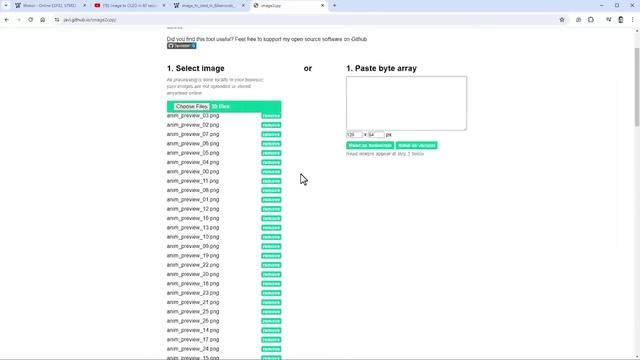
Task: Click the anim_preview_17.png file name
Action: coord(193,340)
